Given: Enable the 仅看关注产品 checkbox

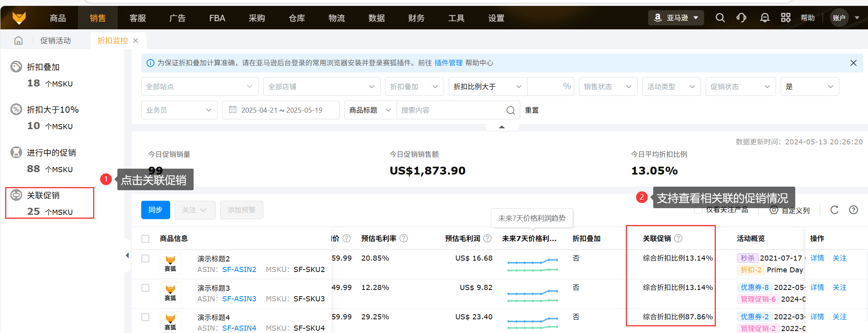Looking at the screenshot, I should 698,210.
